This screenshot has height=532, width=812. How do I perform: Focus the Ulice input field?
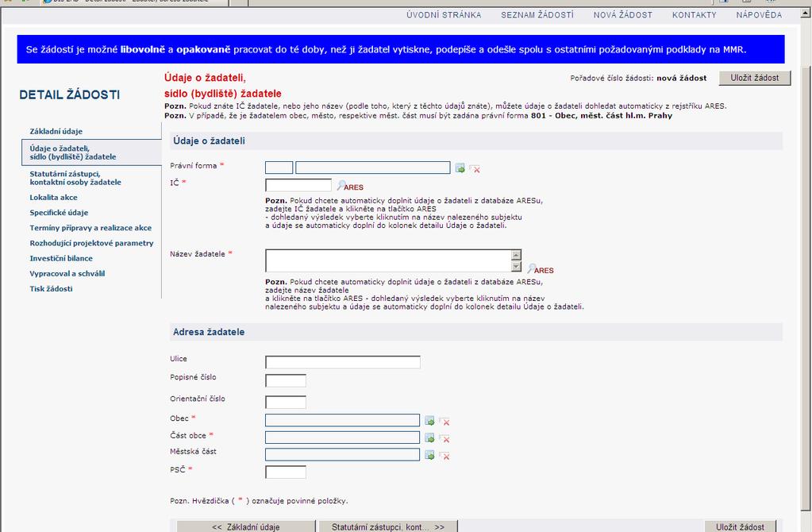[x=343, y=362]
